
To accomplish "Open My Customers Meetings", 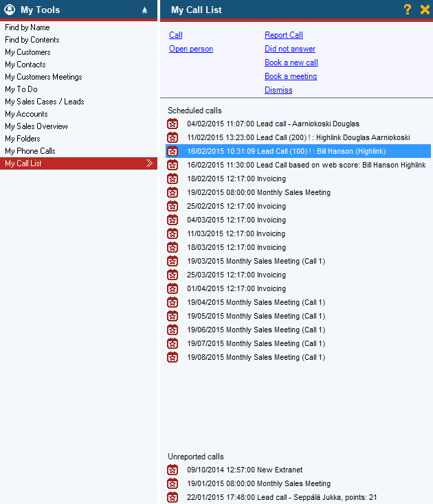I will tap(43, 77).
